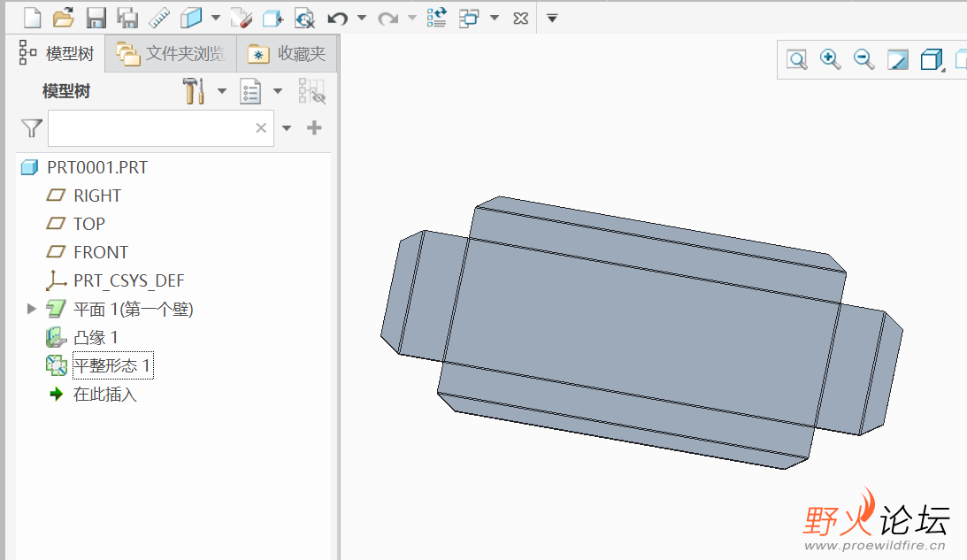Select the 平整形态 1 feature
The image size is (967, 560).
tap(112, 365)
